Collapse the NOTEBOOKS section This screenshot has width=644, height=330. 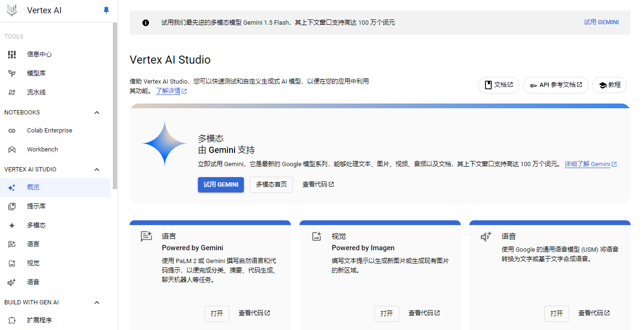coord(97,113)
